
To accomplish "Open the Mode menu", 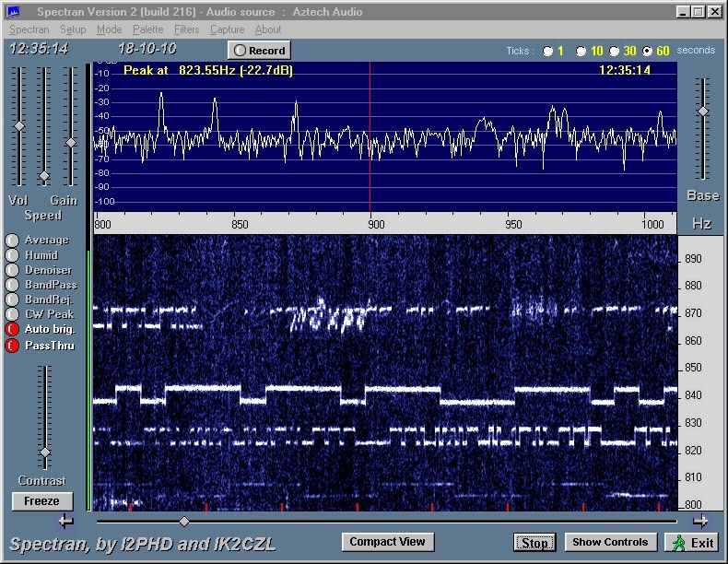I will point(109,29).
